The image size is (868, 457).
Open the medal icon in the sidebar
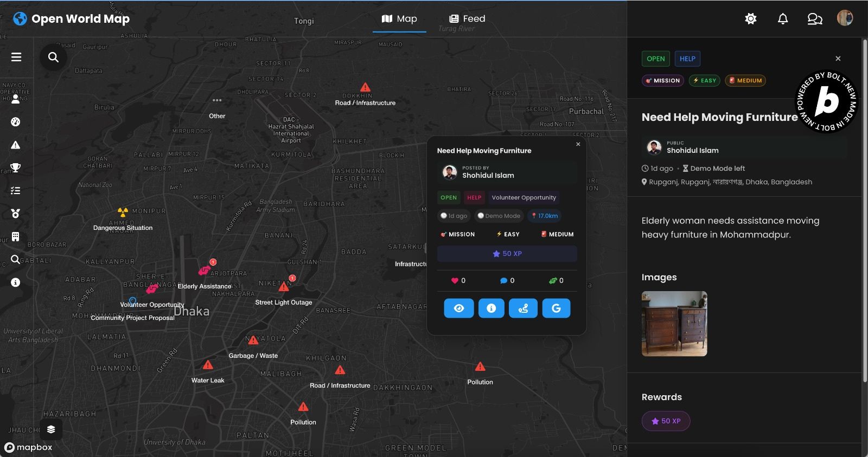(16, 214)
